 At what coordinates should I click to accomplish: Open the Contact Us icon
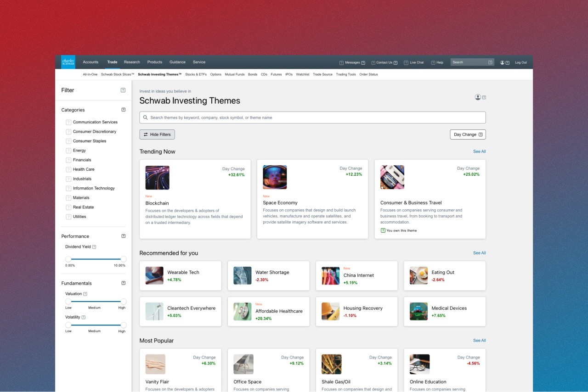[373, 62]
